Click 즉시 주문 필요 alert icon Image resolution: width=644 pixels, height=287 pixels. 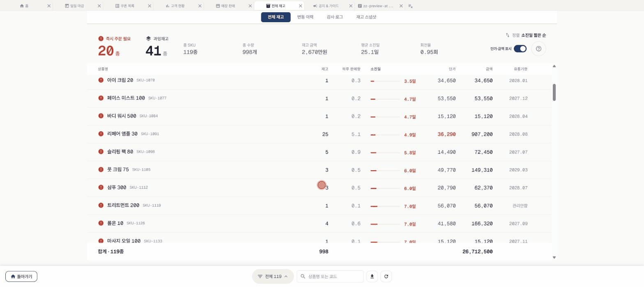point(101,39)
